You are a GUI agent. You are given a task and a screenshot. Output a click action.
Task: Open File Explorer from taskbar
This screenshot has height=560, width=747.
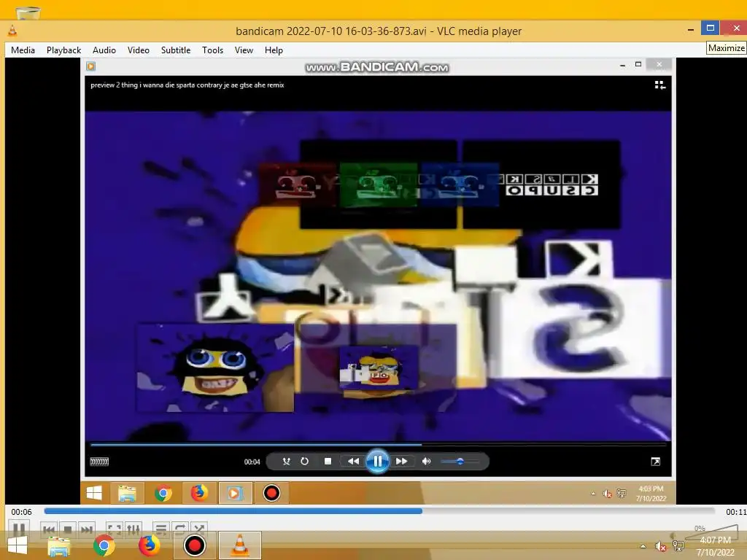[59, 545]
